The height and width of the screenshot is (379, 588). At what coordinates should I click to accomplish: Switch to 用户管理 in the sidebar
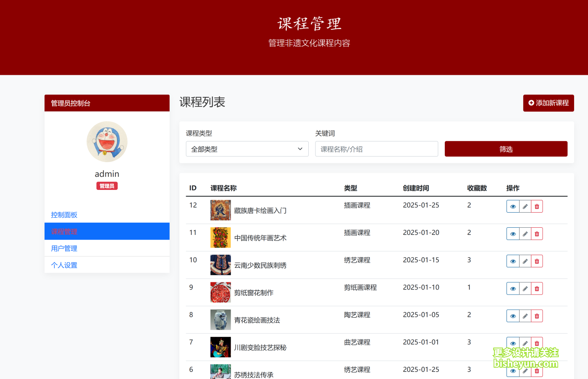tap(64, 248)
